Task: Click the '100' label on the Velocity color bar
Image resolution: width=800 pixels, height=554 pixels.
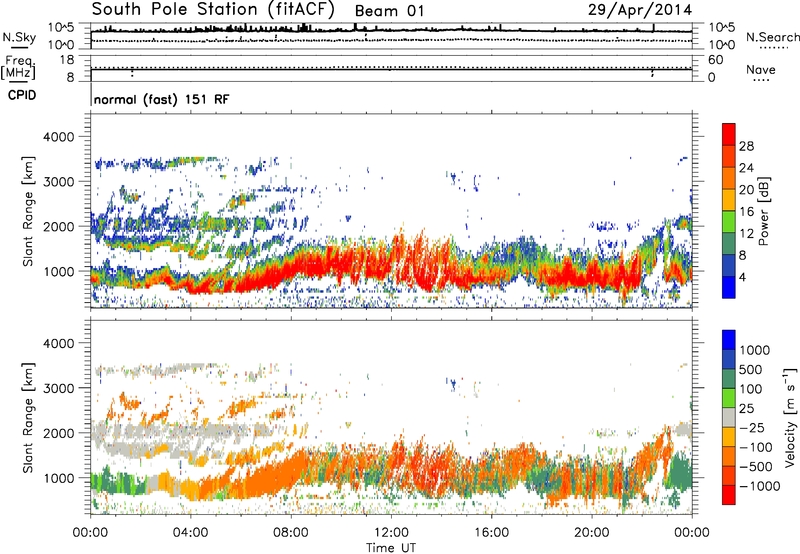Action: click(751, 389)
